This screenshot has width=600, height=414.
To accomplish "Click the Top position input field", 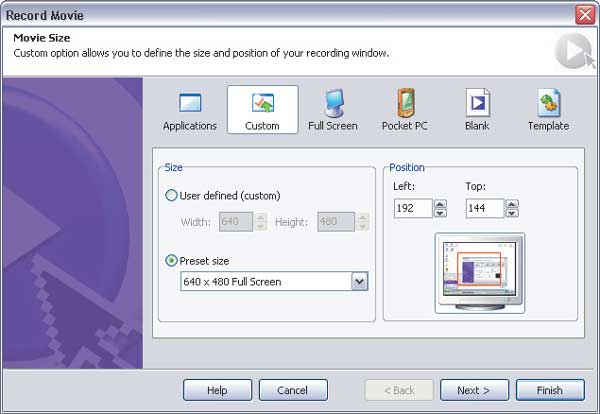I will 484,208.
